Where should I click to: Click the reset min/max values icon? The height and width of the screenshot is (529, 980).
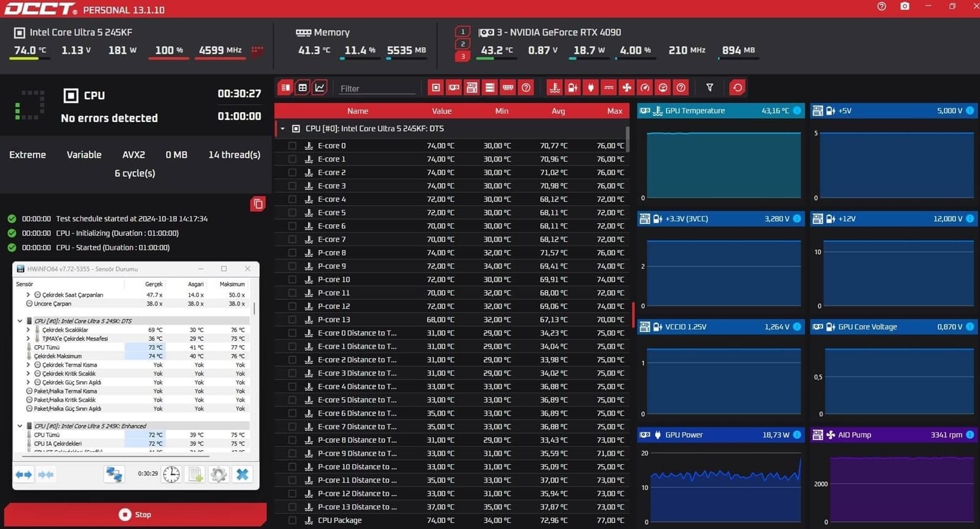pyautogui.click(x=737, y=88)
